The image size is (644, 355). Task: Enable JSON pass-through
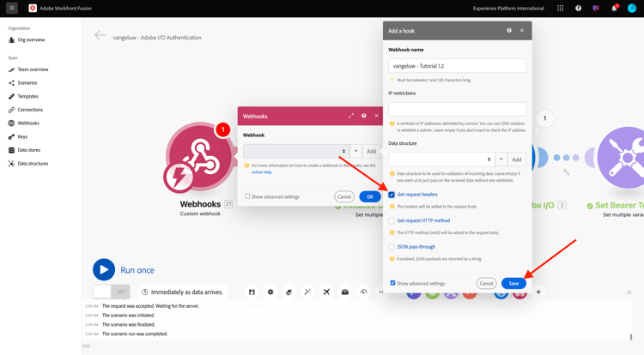[x=392, y=247]
